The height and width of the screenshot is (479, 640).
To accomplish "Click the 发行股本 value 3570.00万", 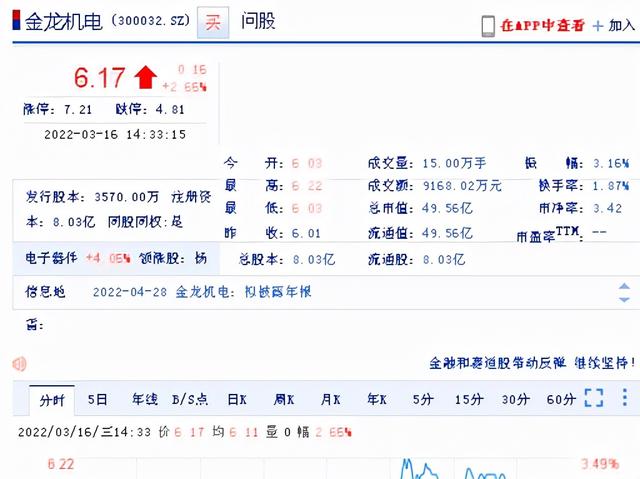I will [127, 197].
